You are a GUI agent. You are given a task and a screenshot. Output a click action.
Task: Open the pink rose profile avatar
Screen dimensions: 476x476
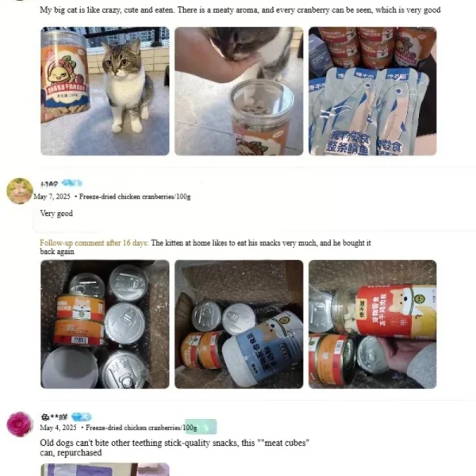(20, 424)
